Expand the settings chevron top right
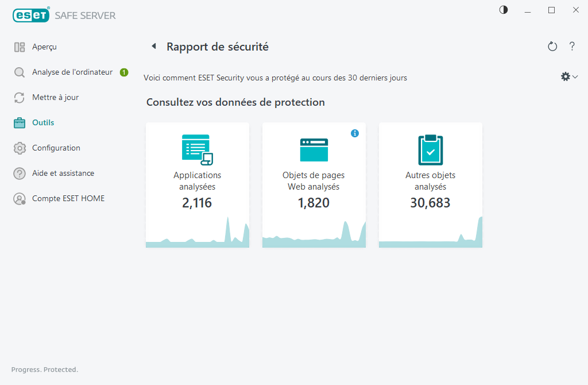 coord(573,76)
